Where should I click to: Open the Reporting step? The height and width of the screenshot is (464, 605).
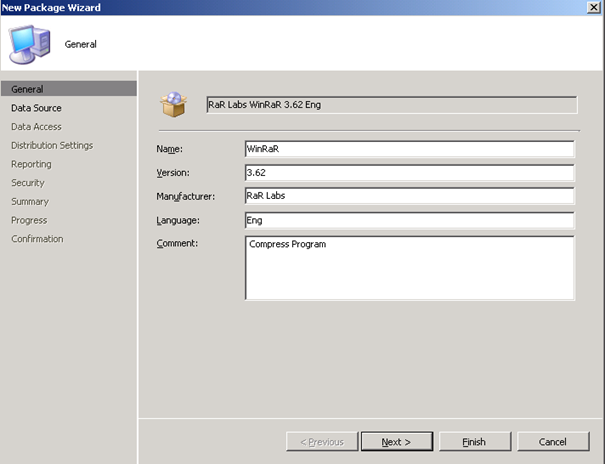coord(31,164)
